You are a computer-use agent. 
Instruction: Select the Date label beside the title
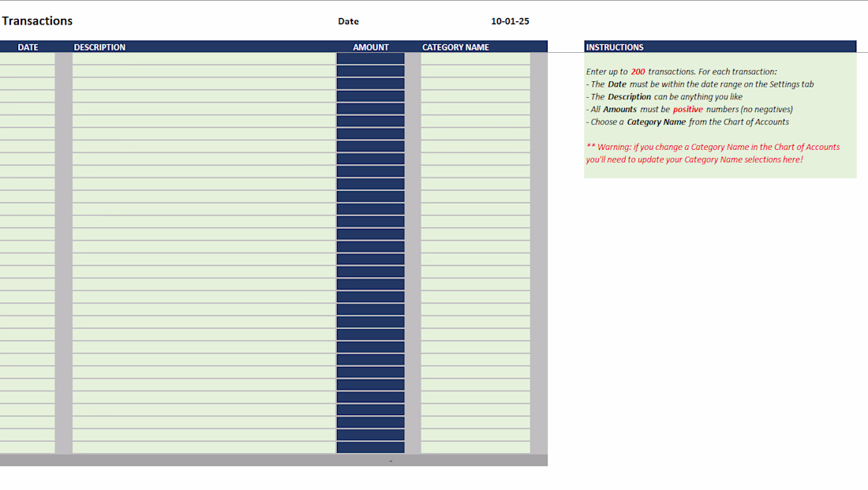pyautogui.click(x=348, y=21)
